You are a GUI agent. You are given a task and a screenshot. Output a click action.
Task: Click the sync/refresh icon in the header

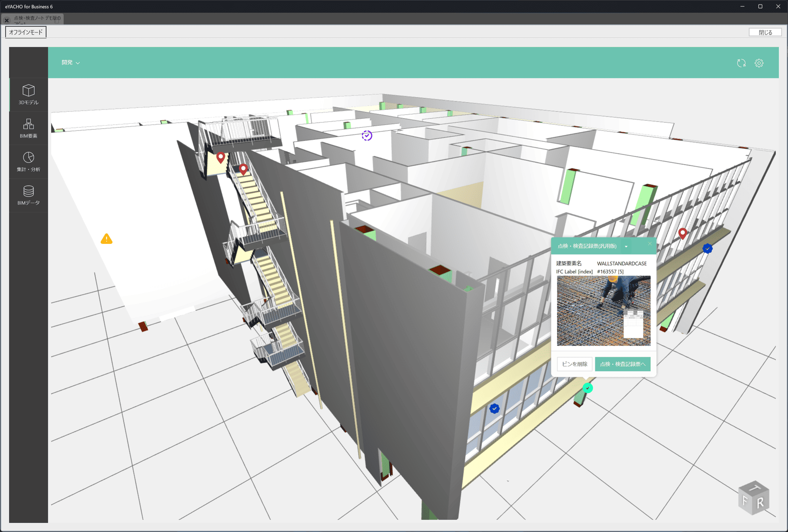coord(741,63)
